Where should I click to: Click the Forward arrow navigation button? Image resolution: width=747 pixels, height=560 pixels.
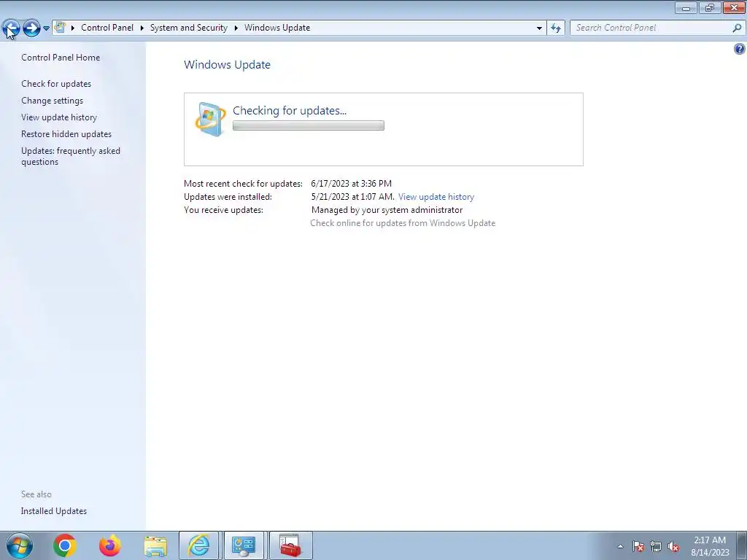(x=31, y=28)
